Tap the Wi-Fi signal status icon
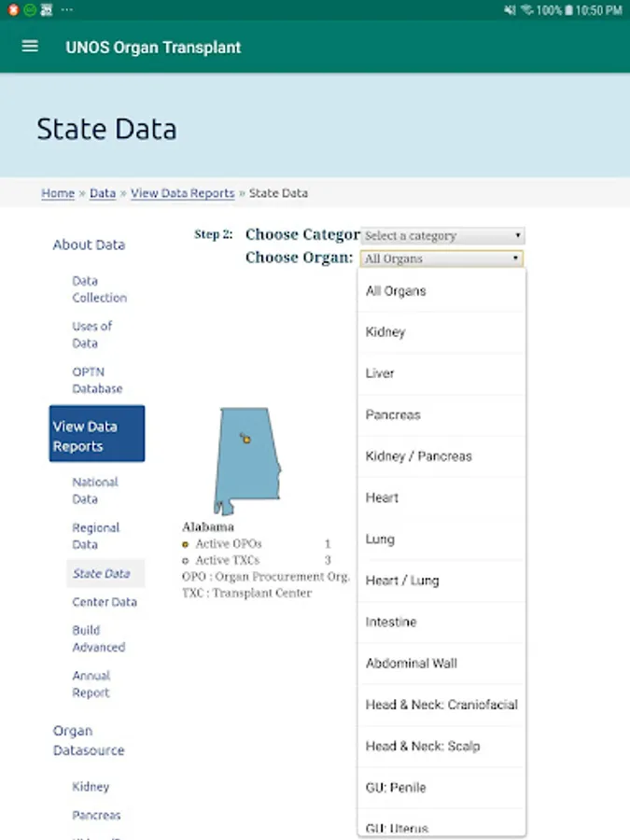This screenshot has width=630, height=840. [527, 10]
